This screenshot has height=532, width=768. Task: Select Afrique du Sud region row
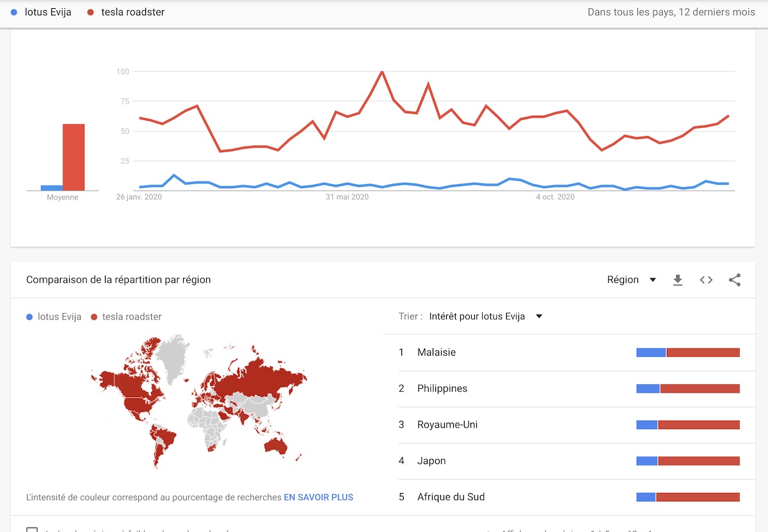click(x=451, y=497)
